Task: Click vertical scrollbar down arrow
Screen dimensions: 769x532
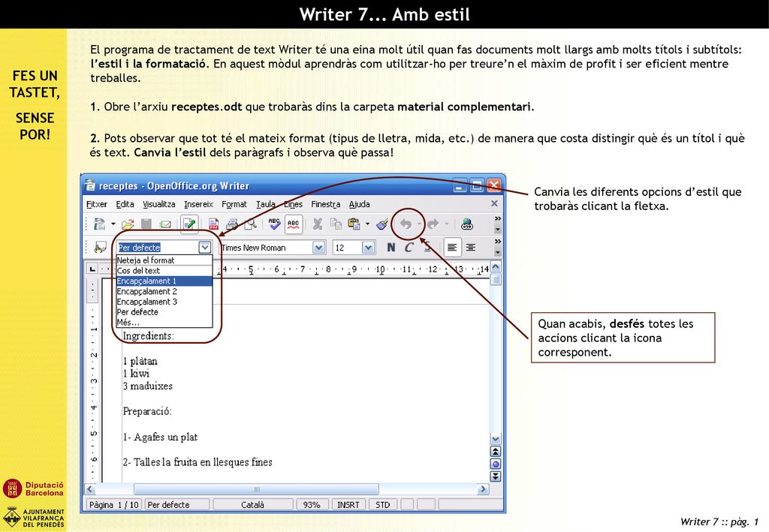Action: point(496,439)
